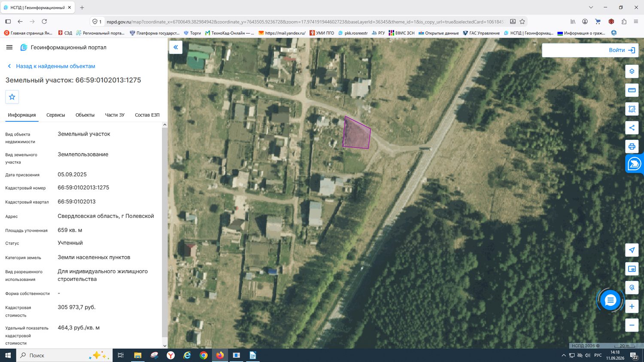Open the ЕФИС ЗСН bookmark
The height and width of the screenshot is (362, 644).
[x=401, y=33]
